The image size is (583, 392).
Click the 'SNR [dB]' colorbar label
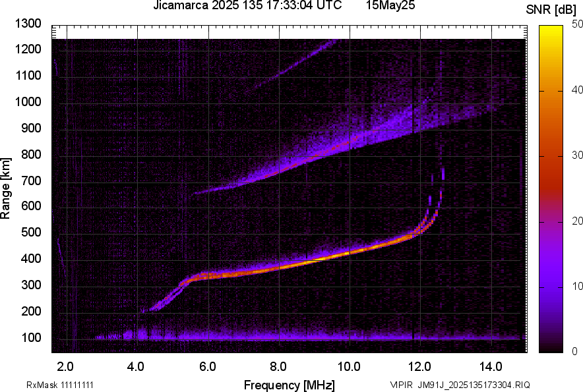pyautogui.click(x=551, y=10)
